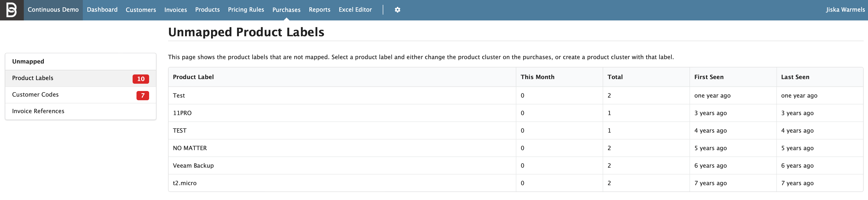Click the red badge showing 7

(x=143, y=96)
